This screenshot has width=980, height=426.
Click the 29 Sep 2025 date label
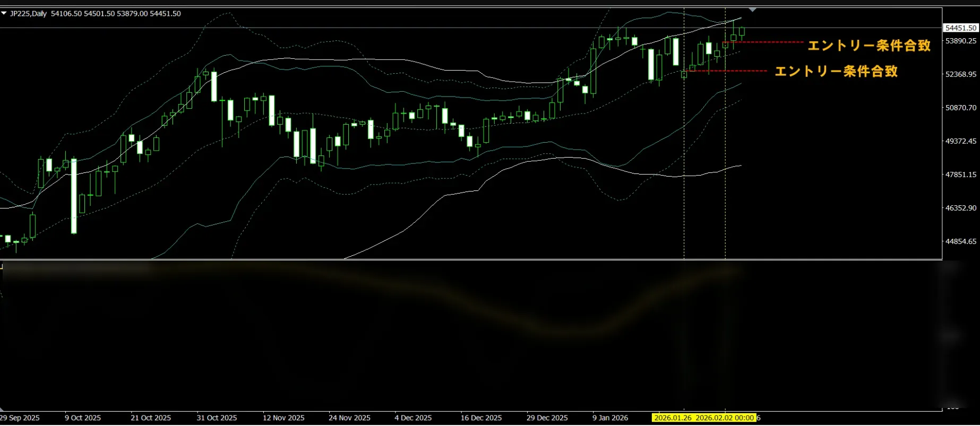tap(20, 418)
